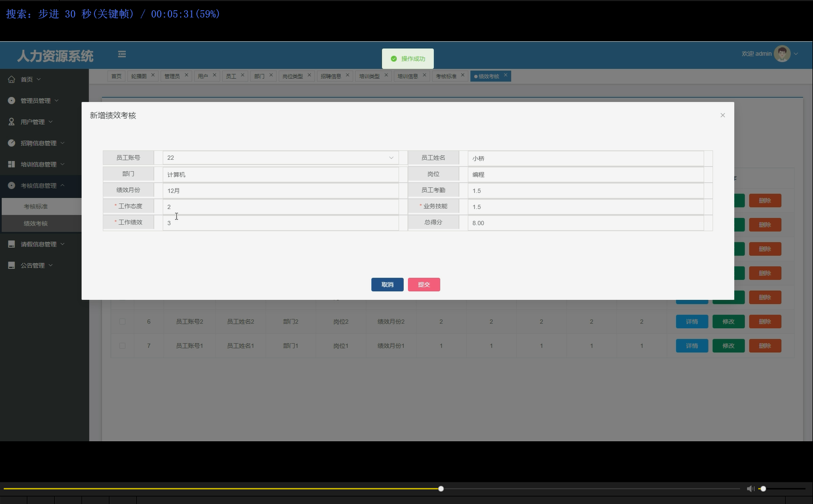Switch to the 员工 tab
Screen dimensions: 813x504
point(231,76)
